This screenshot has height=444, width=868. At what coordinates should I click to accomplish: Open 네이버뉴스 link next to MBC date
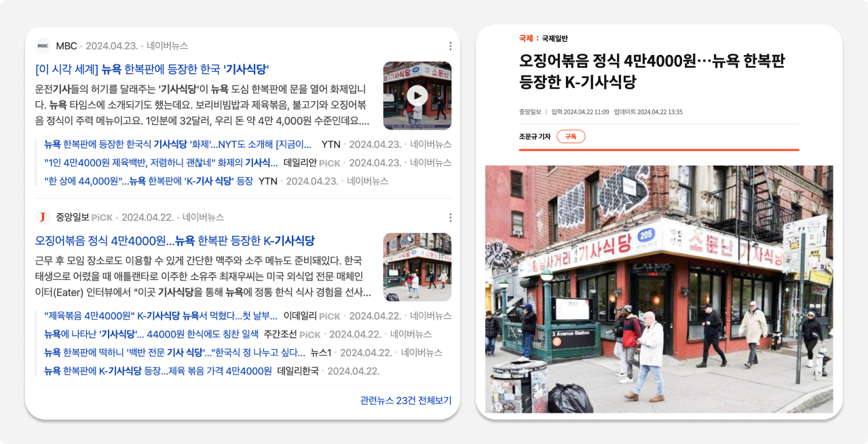coord(168,46)
